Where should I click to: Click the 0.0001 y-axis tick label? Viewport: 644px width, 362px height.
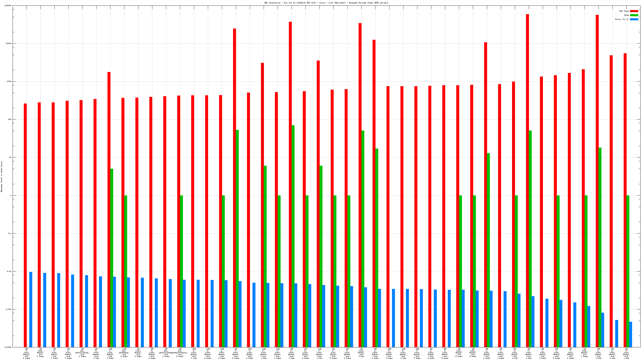8,347
